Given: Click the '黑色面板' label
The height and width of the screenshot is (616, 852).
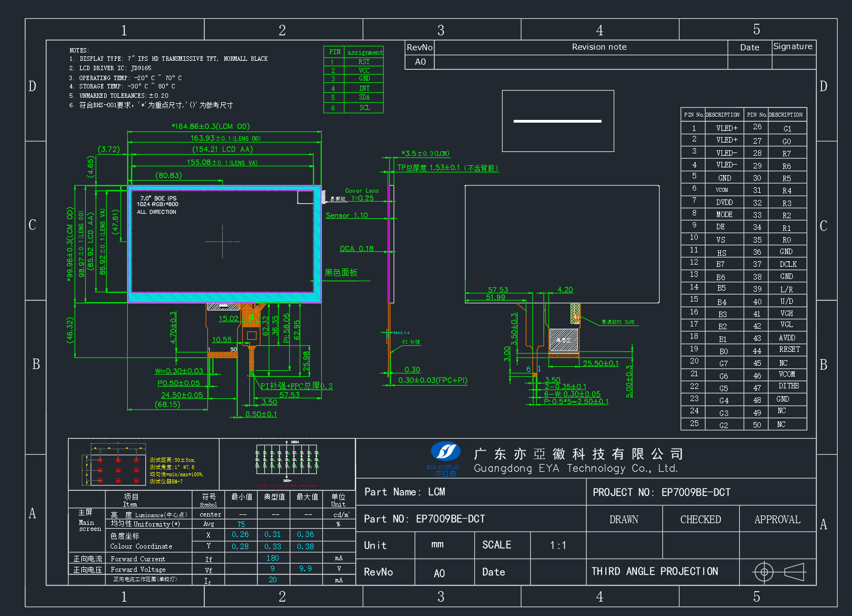Looking at the screenshot, I should coord(341,272).
